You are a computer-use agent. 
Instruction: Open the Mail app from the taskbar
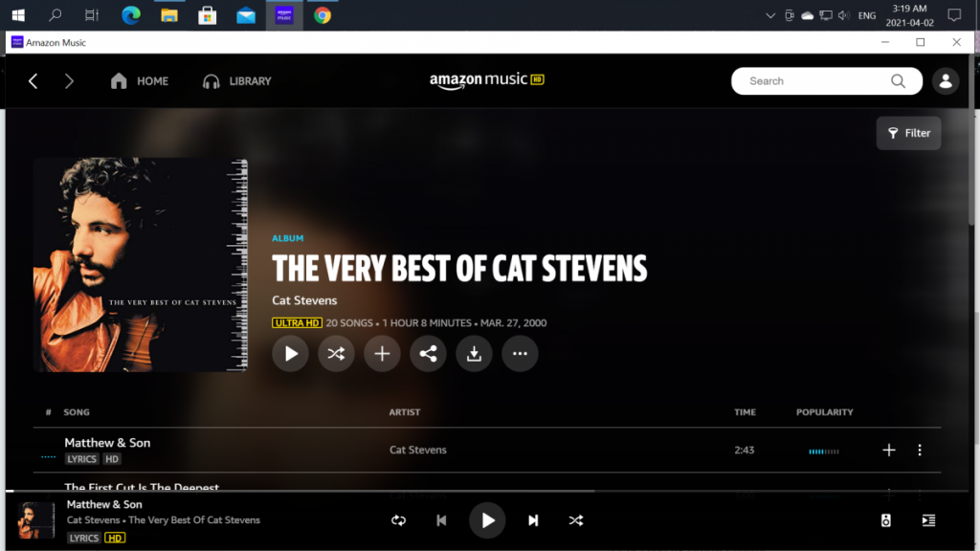[246, 15]
